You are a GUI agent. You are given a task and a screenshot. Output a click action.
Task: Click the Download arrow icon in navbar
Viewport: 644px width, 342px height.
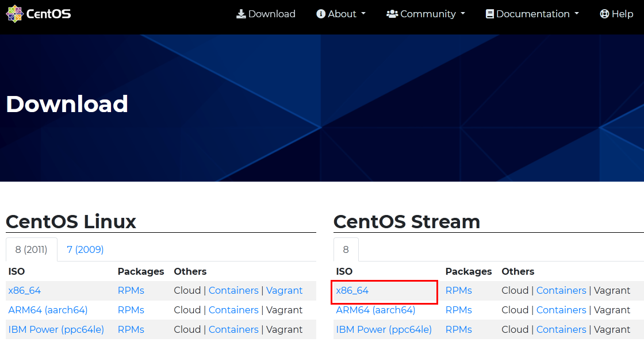click(x=241, y=14)
